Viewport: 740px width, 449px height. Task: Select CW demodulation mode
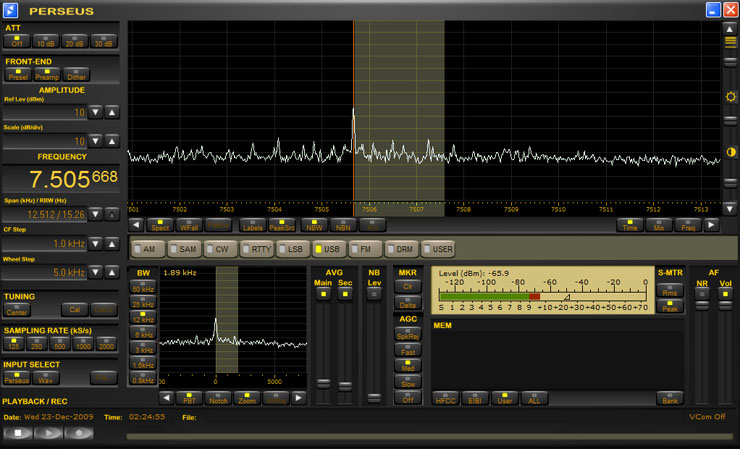221,249
